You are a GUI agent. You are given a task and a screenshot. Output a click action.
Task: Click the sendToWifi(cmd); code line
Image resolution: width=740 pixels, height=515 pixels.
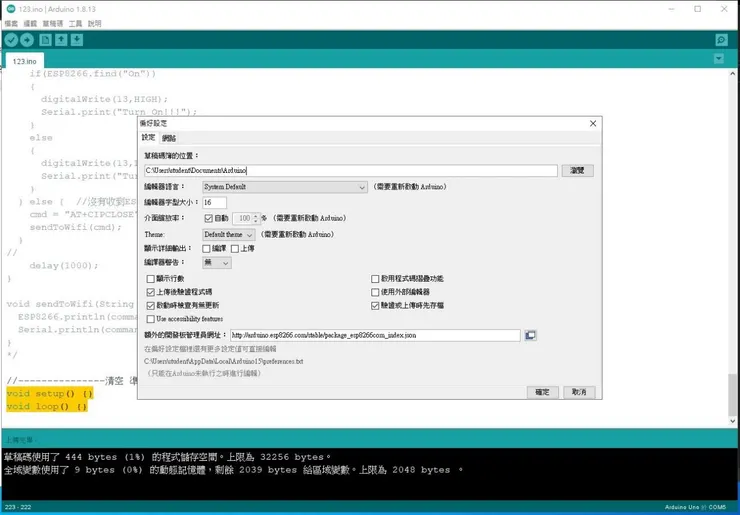pyautogui.click(x=75, y=227)
